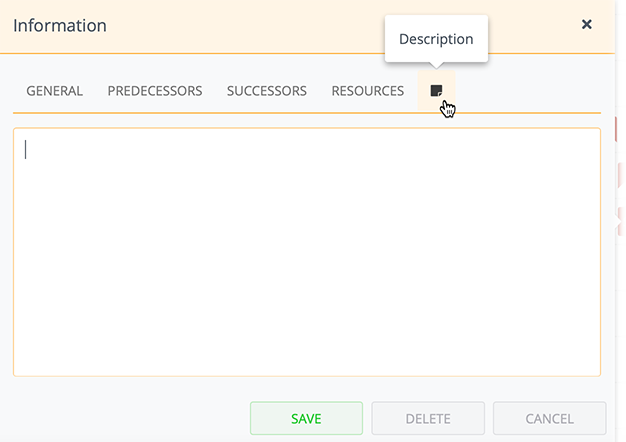The image size is (626, 442).
Task: Click the Description tooltip bubble
Action: click(x=436, y=39)
